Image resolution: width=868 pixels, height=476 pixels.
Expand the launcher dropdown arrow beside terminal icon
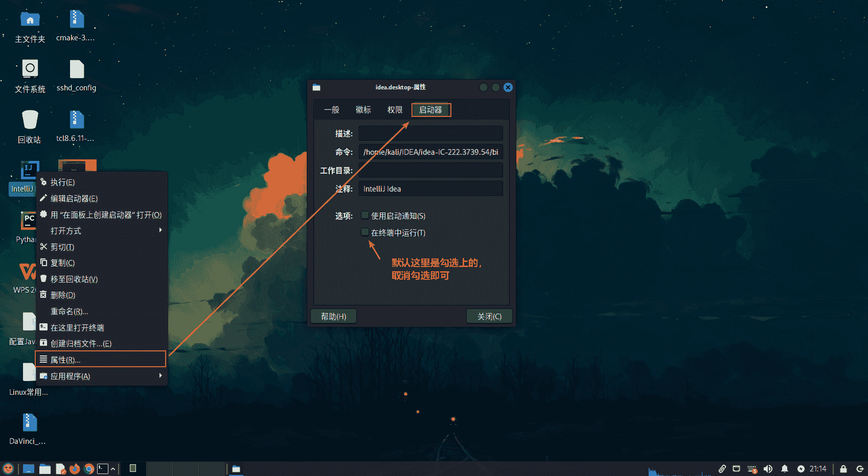(113, 469)
